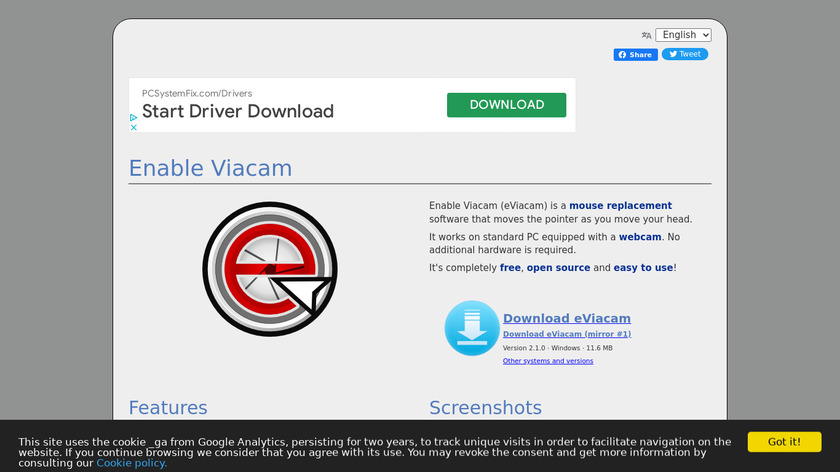Open the Cookie policy link
840x472 pixels.
[x=131, y=463]
